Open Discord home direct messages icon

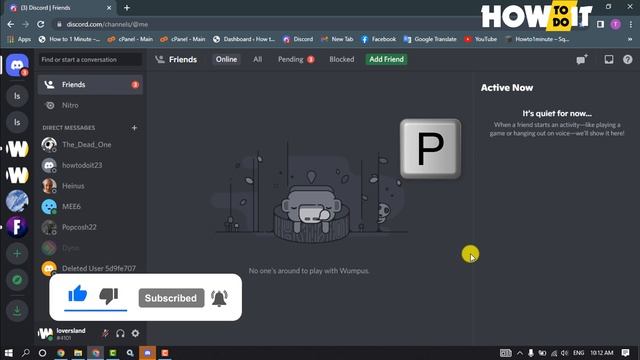click(17, 65)
